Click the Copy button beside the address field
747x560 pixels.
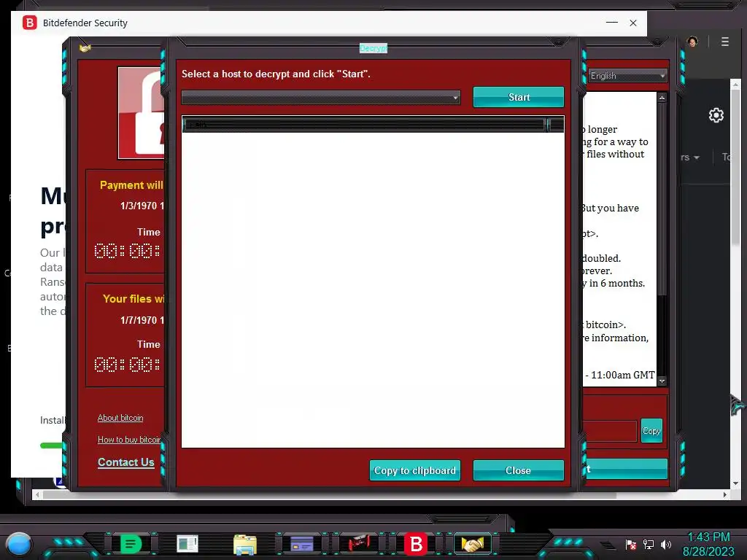[x=651, y=430]
